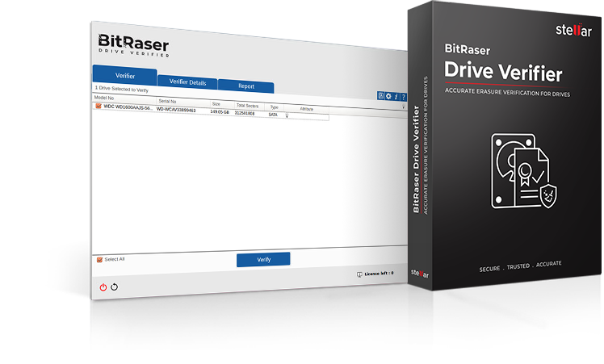Click the red power shutdown icon
Image resolution: width=604 pixels, height=364 pixels.
(103, 287)
